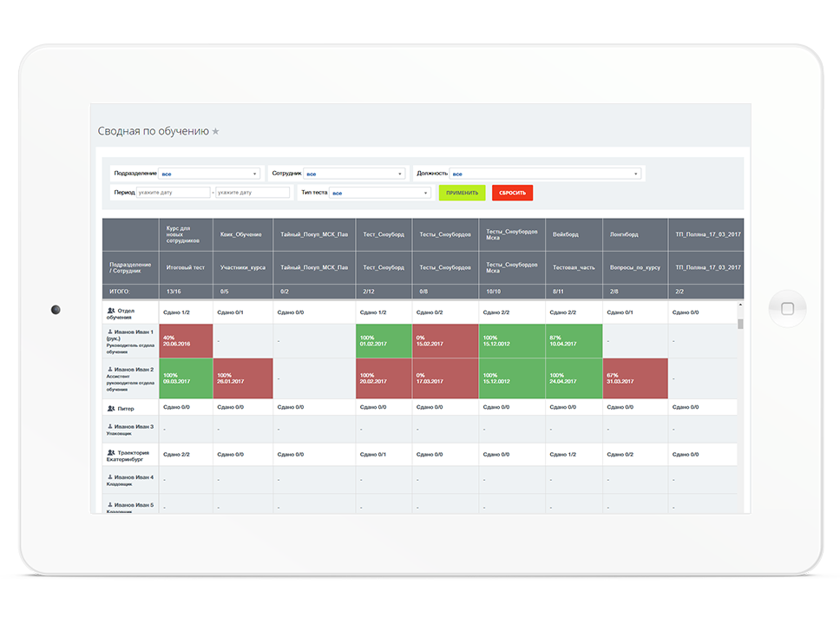Open the Тип теста dropdown
840x624 pixels.
[x=380, y=193]
